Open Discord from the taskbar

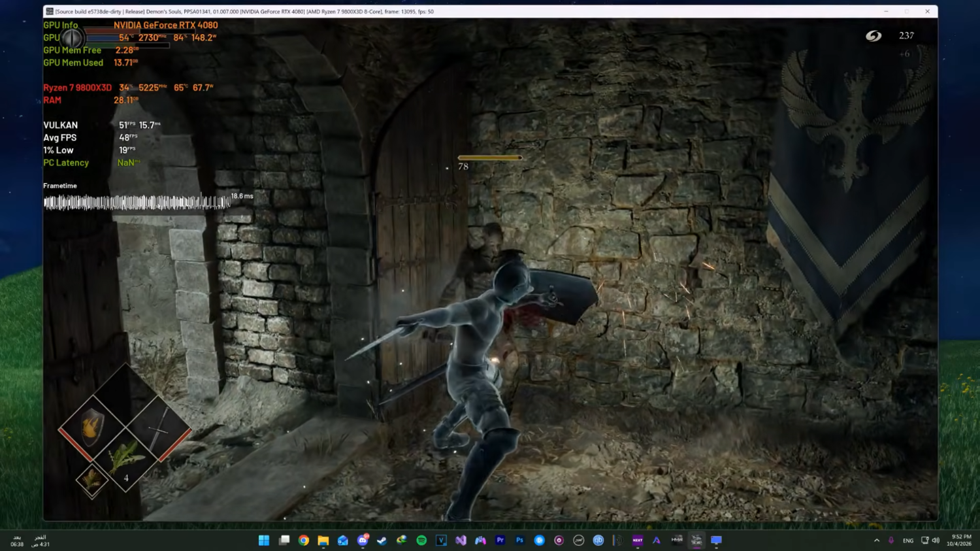point(363,540)
